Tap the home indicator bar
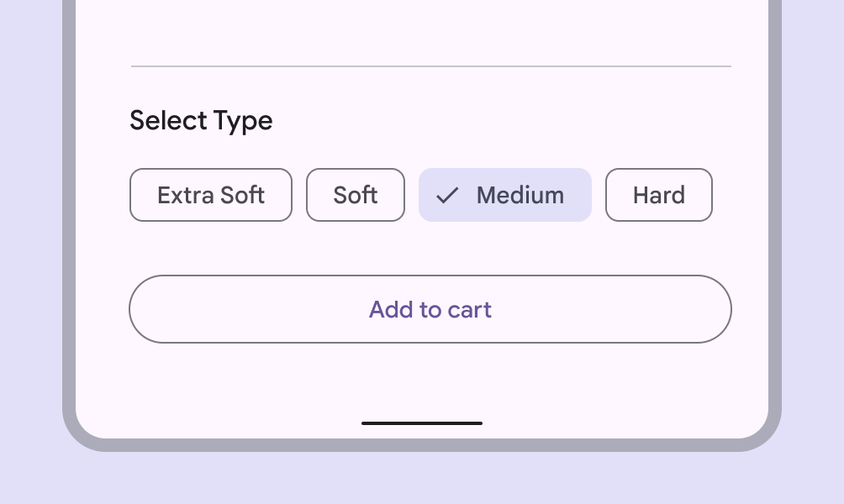 click(422, 423)
